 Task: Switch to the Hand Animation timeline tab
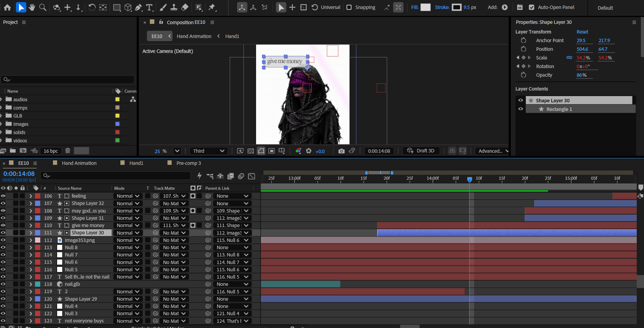pyautogui.click(x=79, y=163)
